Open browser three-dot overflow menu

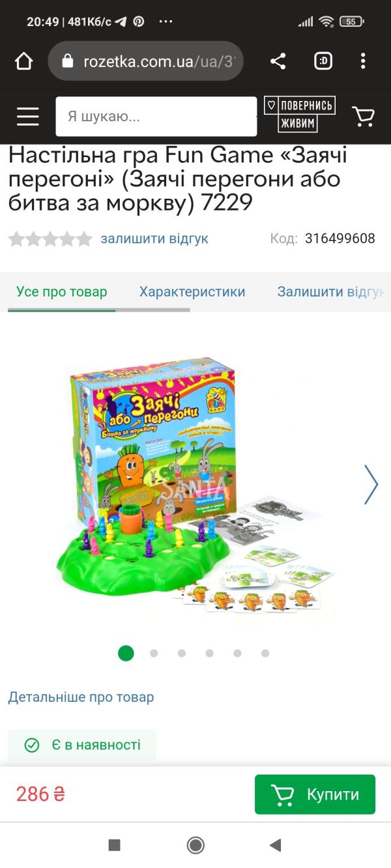(364, 62)
